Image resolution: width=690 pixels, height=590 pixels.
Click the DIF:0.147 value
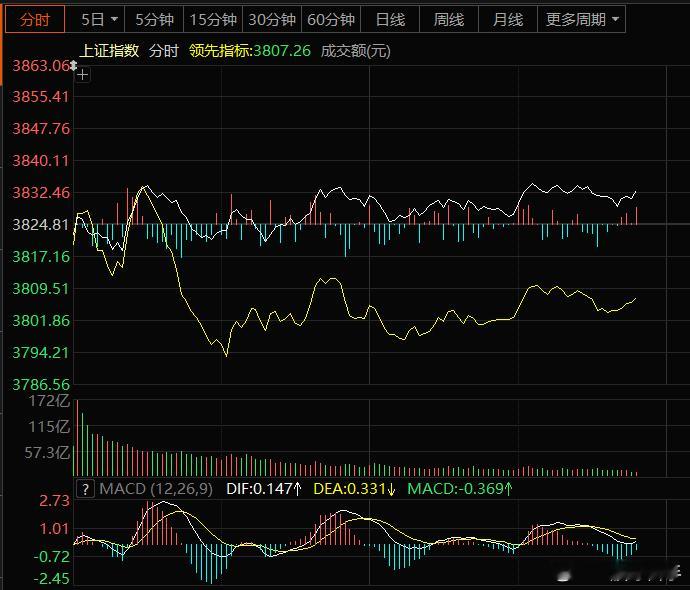coord(264,489)
